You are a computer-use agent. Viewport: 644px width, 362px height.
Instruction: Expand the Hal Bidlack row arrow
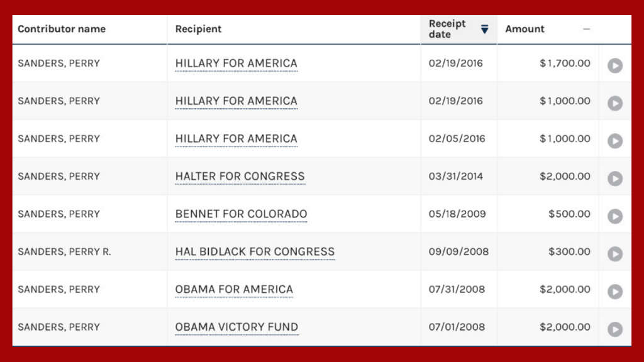point(614,254)
